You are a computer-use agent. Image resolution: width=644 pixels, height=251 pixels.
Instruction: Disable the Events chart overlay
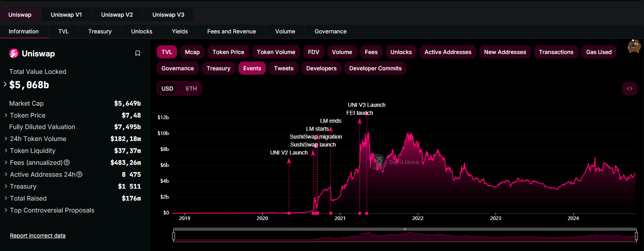(252, 68)
